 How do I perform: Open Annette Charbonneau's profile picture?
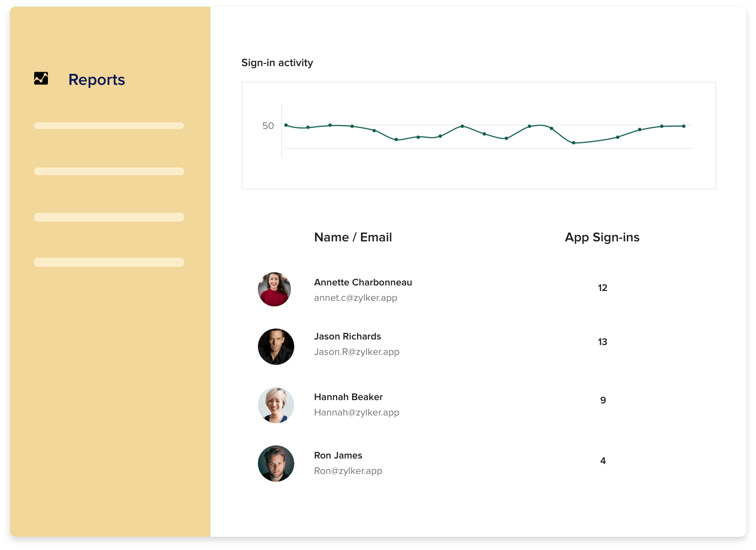274,289
